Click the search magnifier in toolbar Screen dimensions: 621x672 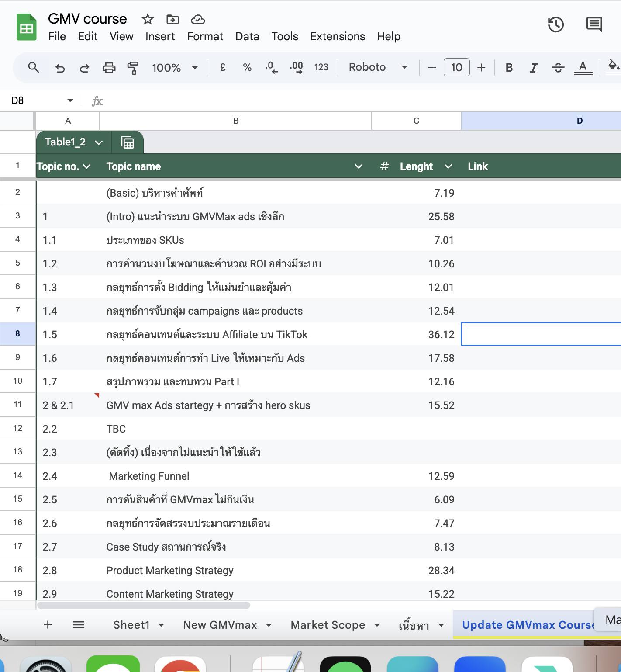point(34,67)
